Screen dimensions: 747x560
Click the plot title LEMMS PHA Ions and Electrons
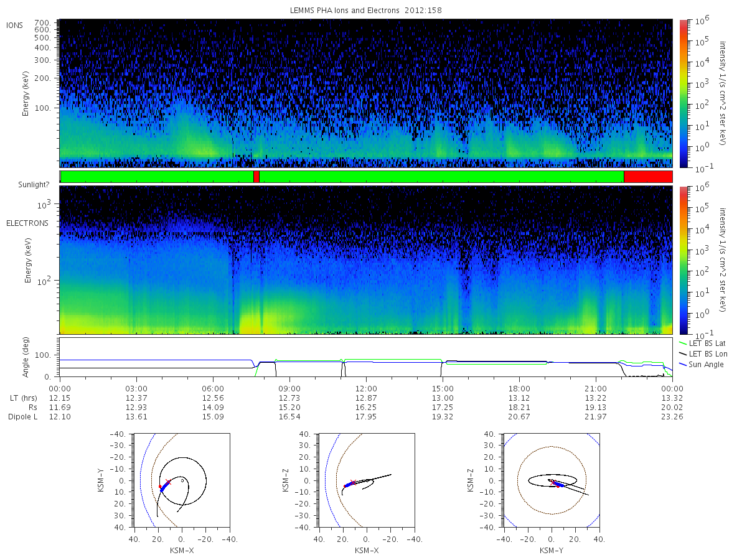point(366,11)
